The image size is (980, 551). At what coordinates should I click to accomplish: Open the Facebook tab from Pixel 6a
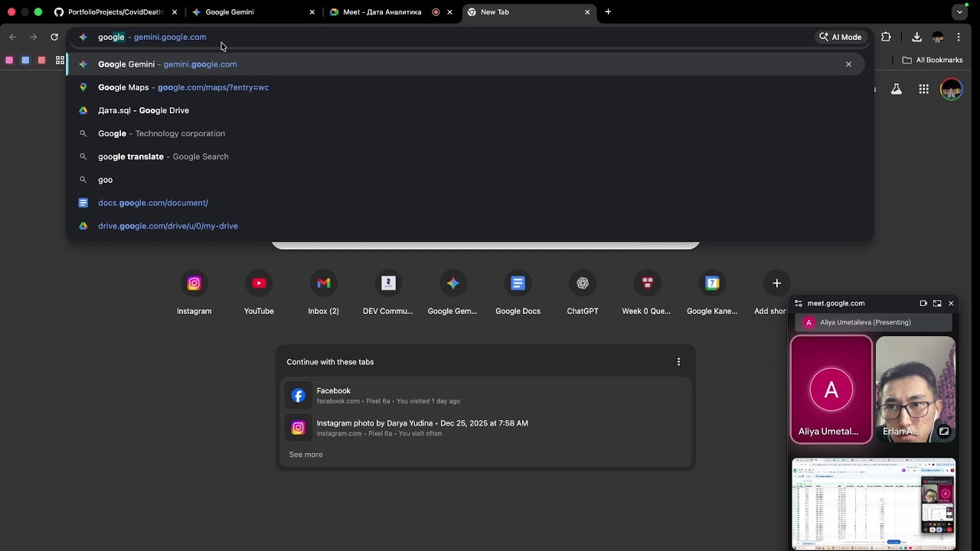pyautogui.click(x=485, y=396)
